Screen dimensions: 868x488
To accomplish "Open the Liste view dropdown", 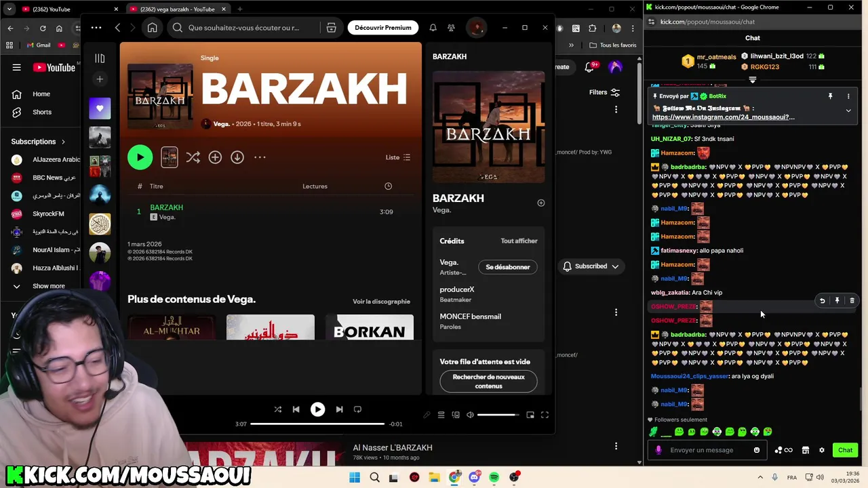I will pyautogui.click(x=398, y=157).
